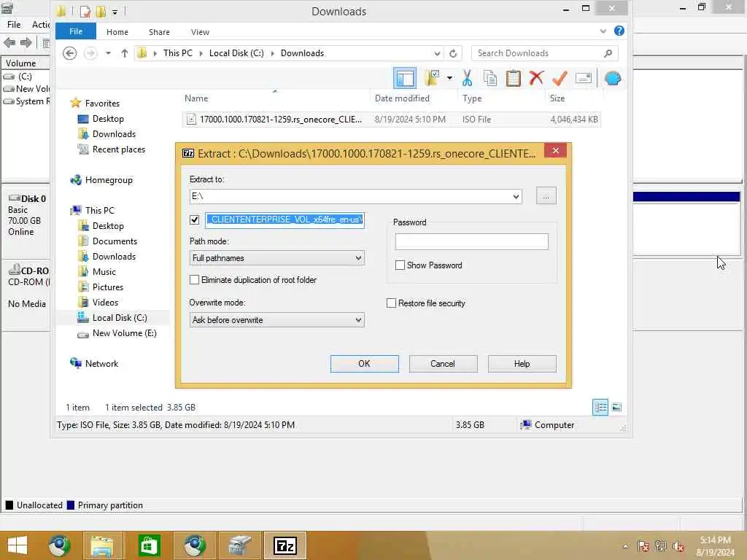Show hidden tray icons arrow
The image size is (747, 560).
point(625,546)
